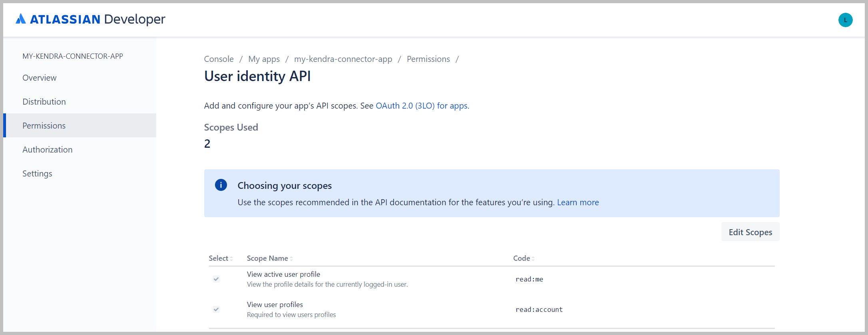The image size is (868, 335).
Task: Open the Overview sidebar item
Action: (80, 77)
